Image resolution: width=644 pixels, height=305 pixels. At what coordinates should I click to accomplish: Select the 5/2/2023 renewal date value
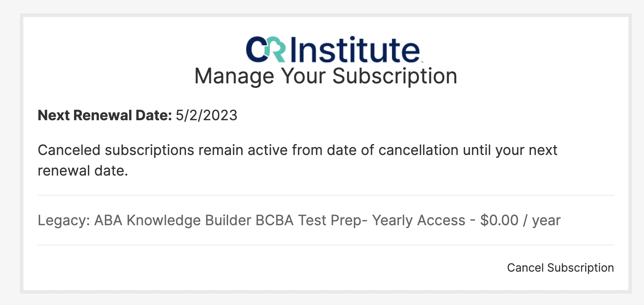coord(207,115)
